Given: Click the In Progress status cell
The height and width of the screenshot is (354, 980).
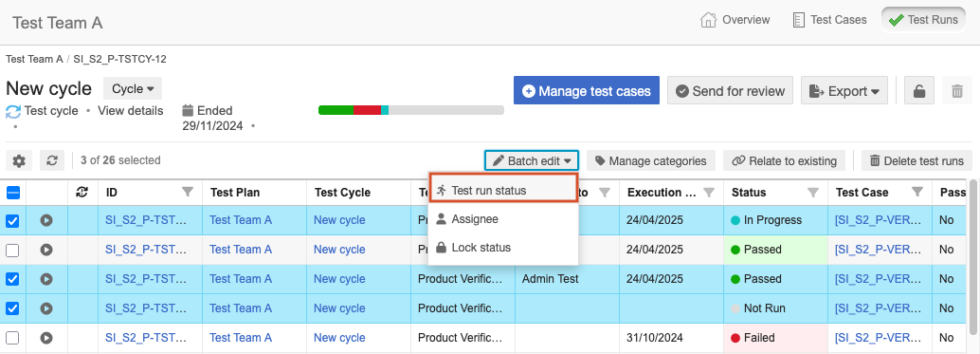Looking at the screenshot, I should coord(776,220).
